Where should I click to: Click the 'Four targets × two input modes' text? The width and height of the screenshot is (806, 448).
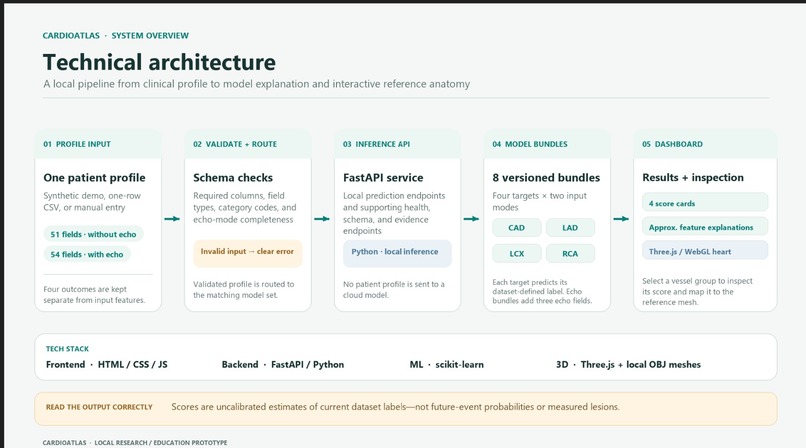(539, 201)
